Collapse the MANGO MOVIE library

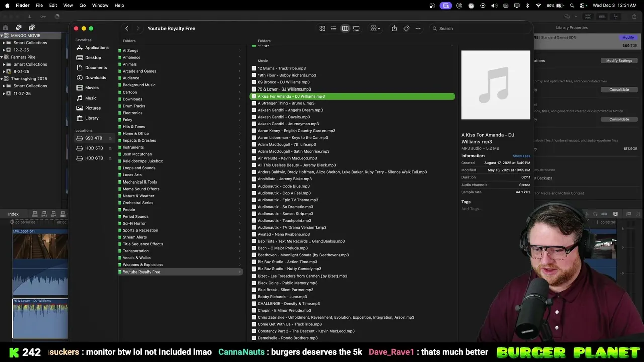click(x=2, y=36)
